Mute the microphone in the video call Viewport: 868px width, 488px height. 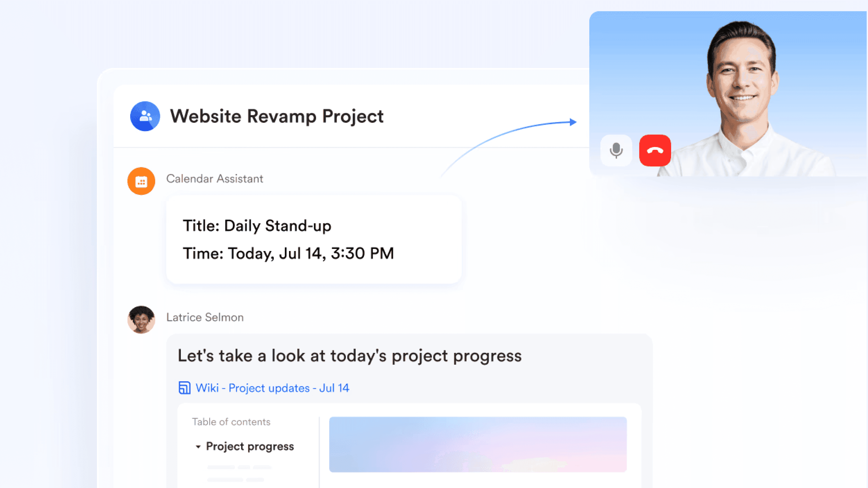[x=616, y=150]
